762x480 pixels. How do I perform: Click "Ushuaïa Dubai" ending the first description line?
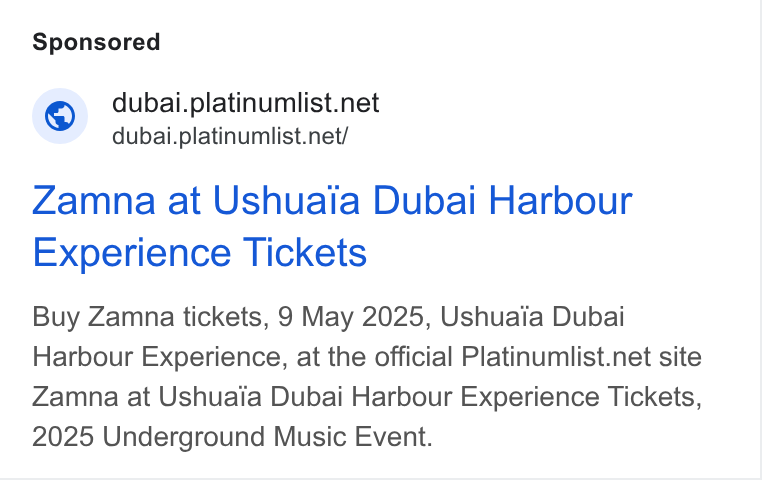pyautogui.click(x=532, y=317)
